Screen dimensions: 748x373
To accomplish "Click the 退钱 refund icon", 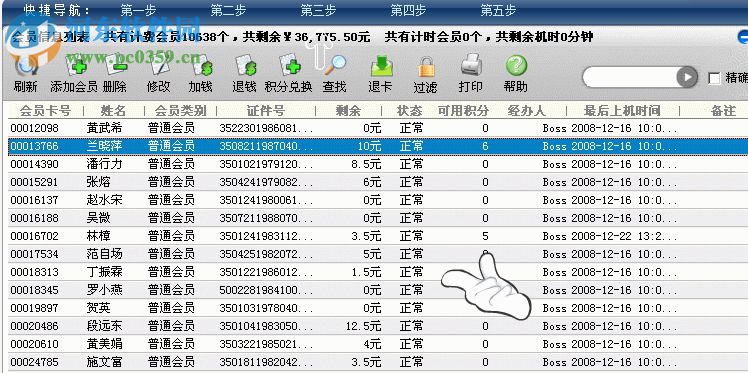I will point(245,66).
